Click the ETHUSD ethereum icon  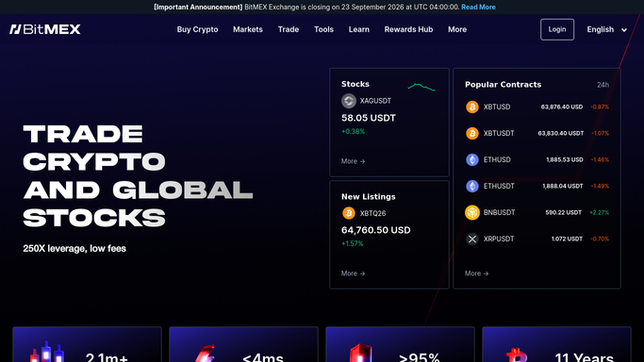[x=472, y=159]
